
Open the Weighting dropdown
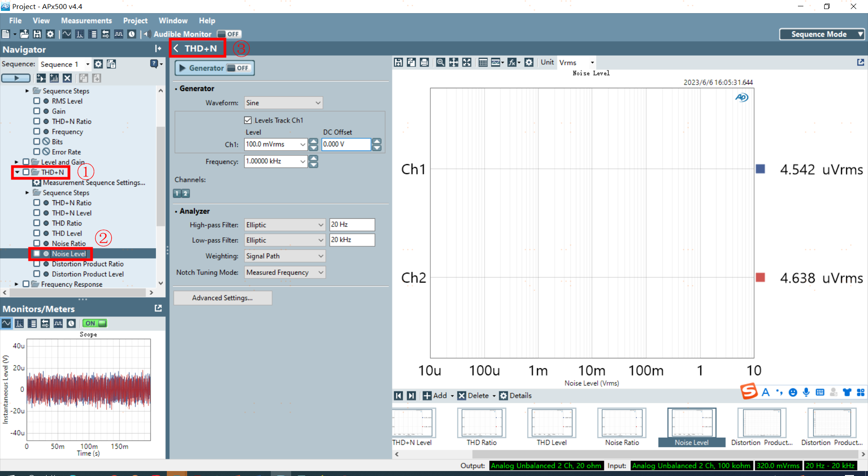(x=285, y=256)
